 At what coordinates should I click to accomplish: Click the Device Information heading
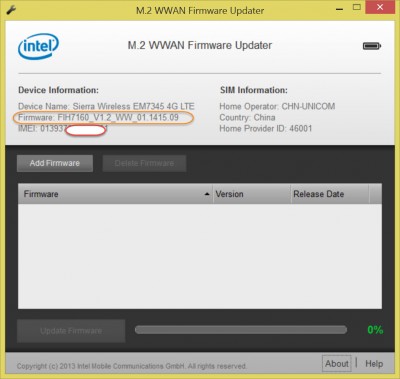pyautogui.click(x=58, y=90)
